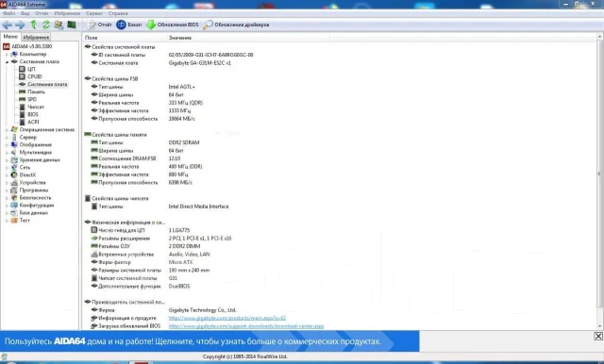Expand the Мультимедиа tree node
This screenshot has height=364, width=604.
coord(7,153)
